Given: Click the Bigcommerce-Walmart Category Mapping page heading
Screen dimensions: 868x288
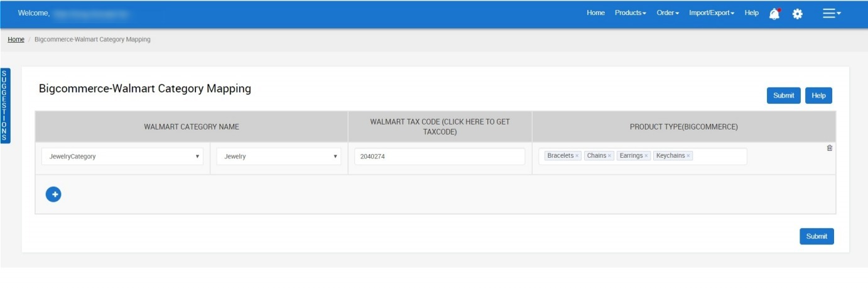Looking at the screenshot, I should [x=145, y=89].
